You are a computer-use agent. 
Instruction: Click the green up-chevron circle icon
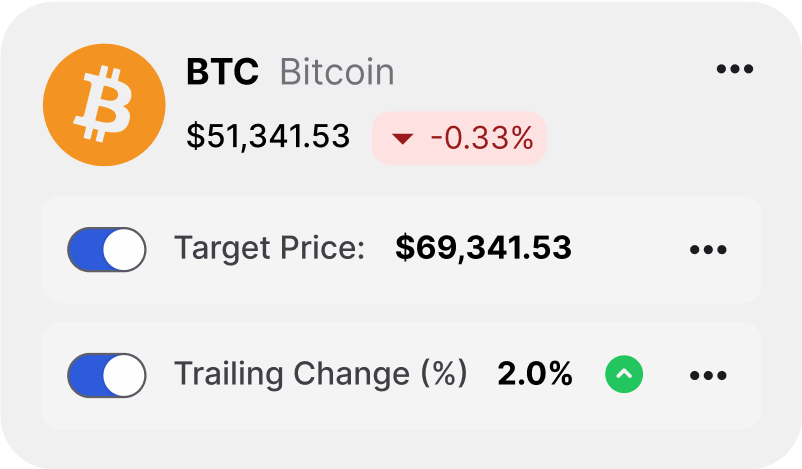pyautogui.click(x=624, y=375)
